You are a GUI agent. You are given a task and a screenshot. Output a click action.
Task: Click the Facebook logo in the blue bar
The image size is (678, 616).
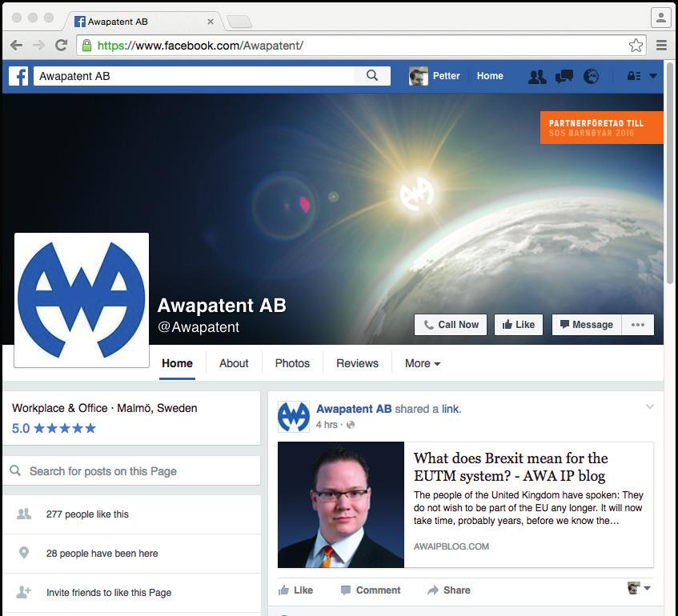pos(18,76)
